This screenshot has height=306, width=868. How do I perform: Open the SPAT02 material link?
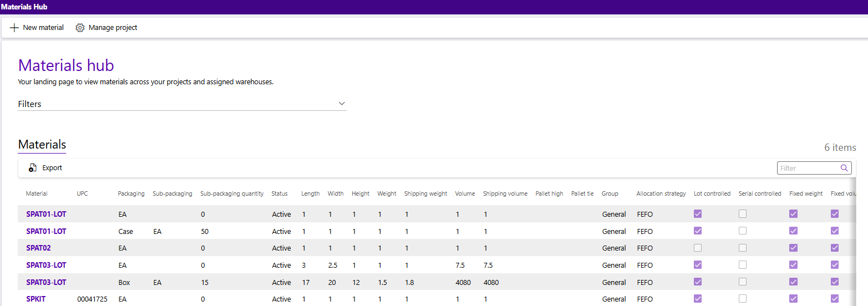click(x=38, y=248)
